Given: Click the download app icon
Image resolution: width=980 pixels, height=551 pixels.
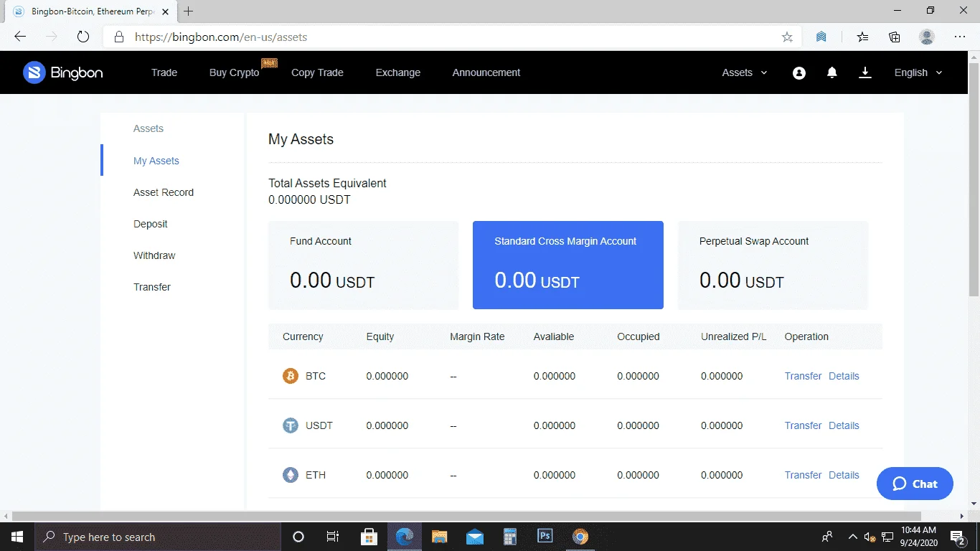Looking at the screenshot, I should pyautogui.click(x=865, y=72).
